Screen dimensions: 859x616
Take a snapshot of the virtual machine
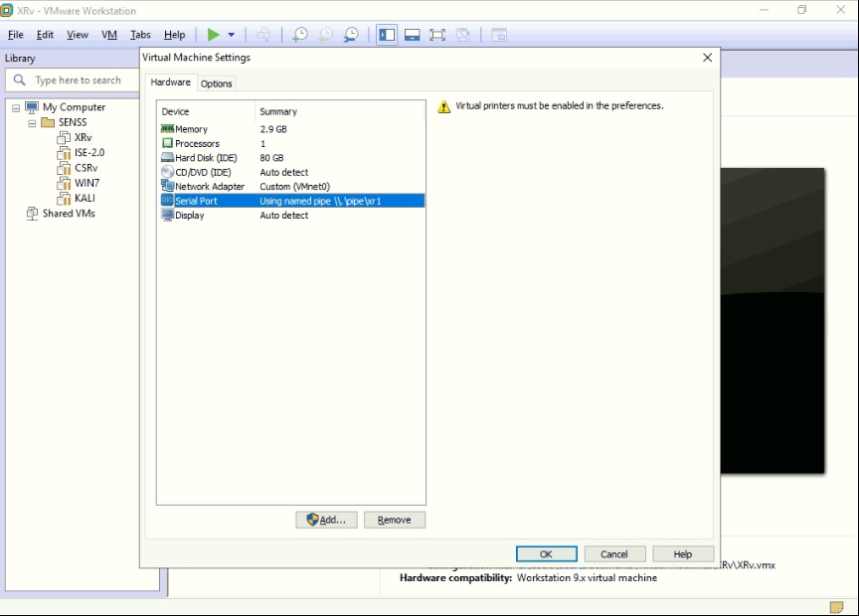pyautogui.click(x=300, y=34)
